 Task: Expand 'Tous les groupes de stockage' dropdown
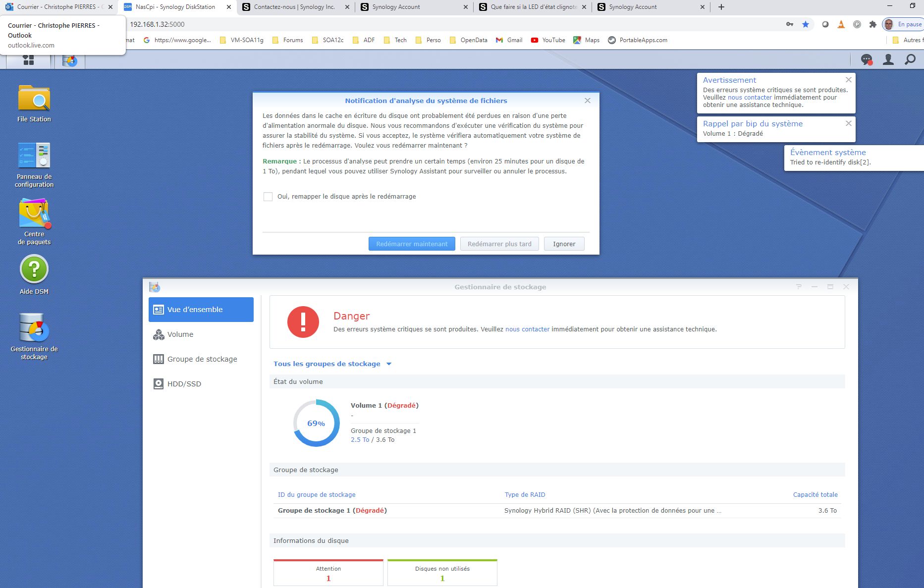(x=332, y=364)
